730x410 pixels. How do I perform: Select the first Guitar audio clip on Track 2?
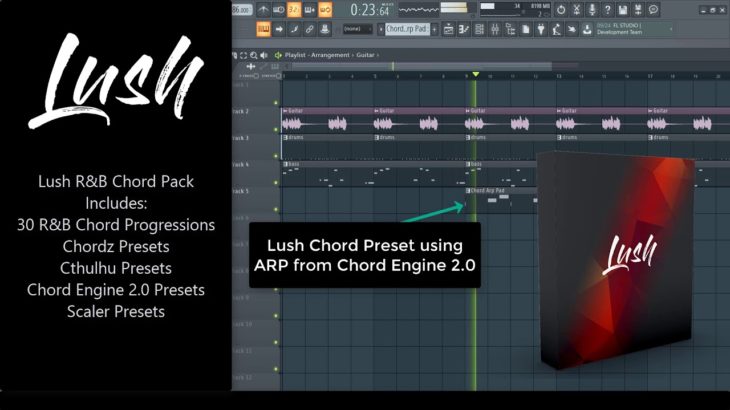[x=327, y=121]
